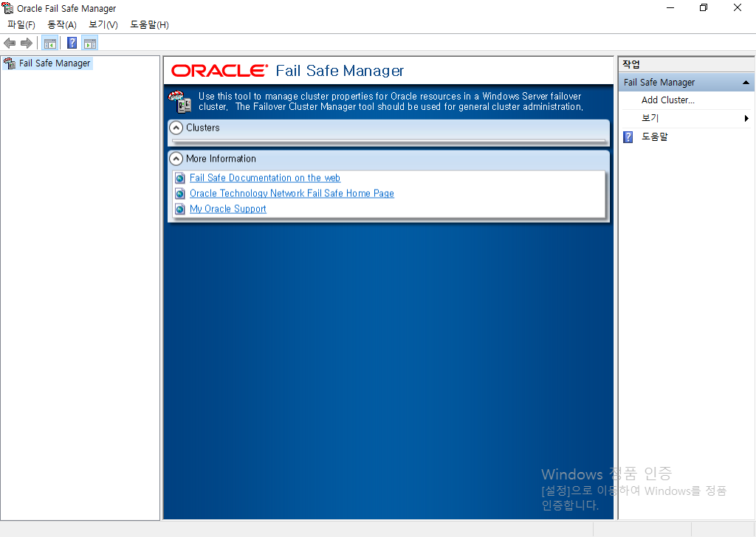Click the globe icon beside Fail Safe Documentation
Screen dimensions: 756x537
coord(180,179)
